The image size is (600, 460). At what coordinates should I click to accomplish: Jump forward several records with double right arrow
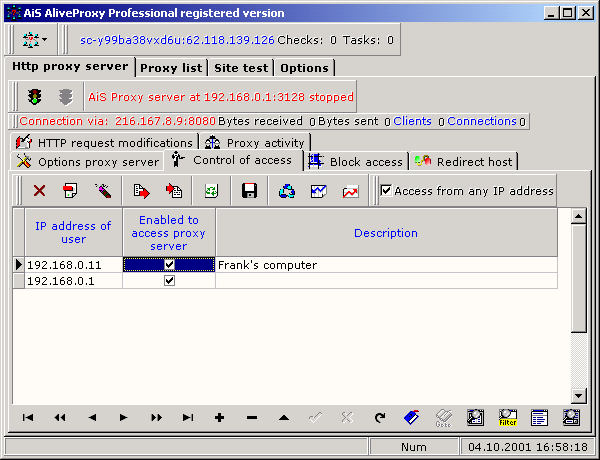[156, 417]
